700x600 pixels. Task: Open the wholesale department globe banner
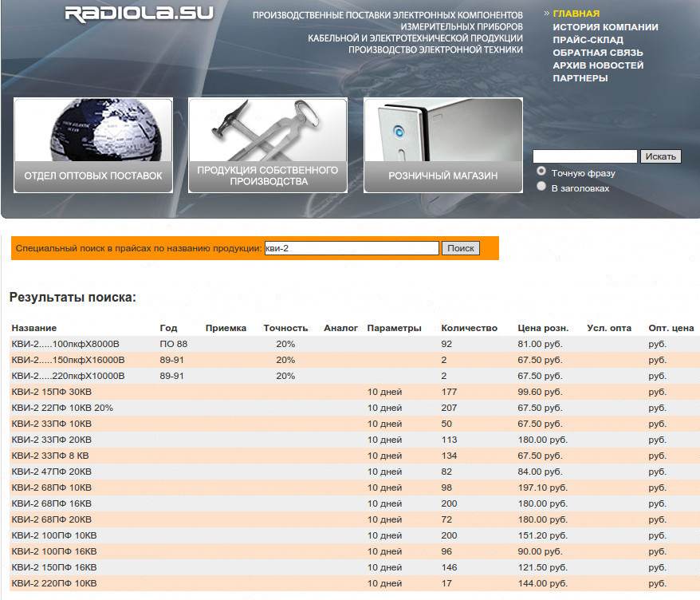pos(93,145)
